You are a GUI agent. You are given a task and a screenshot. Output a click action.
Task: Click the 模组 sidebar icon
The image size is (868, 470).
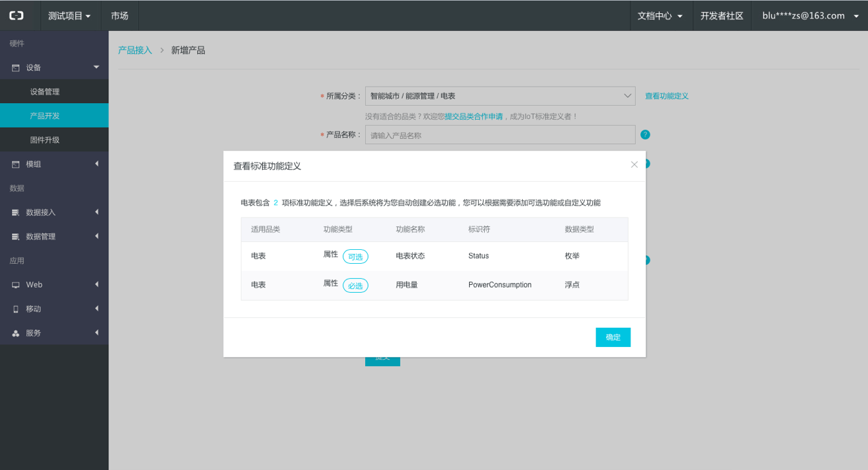point(16,164)
